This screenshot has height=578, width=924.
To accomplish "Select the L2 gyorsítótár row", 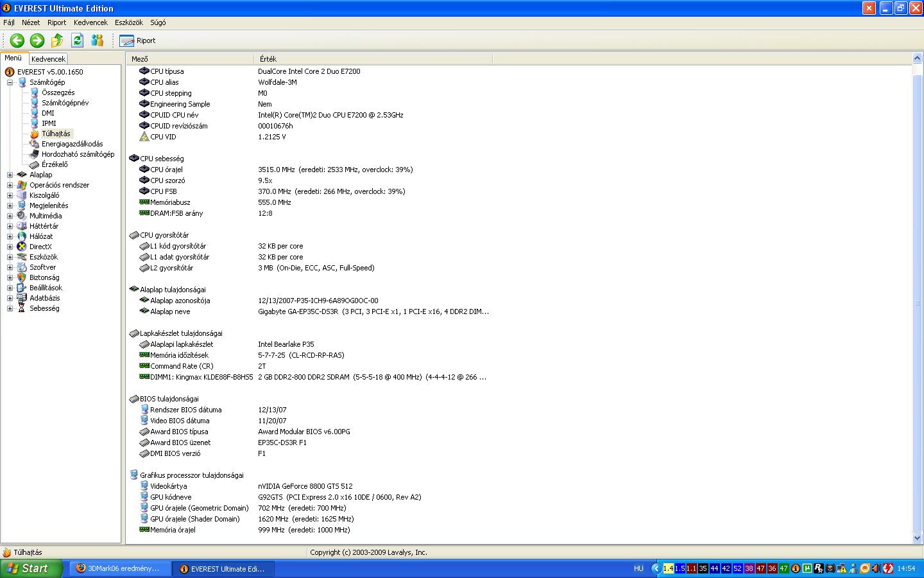I will point(309,268).
